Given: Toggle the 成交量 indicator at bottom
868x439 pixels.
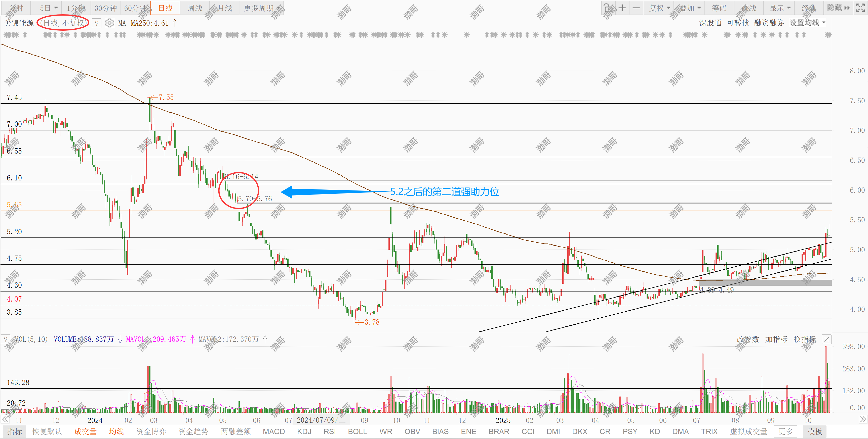Looking at the screenshot, I should pyautogui.click(x=85, y=432).
